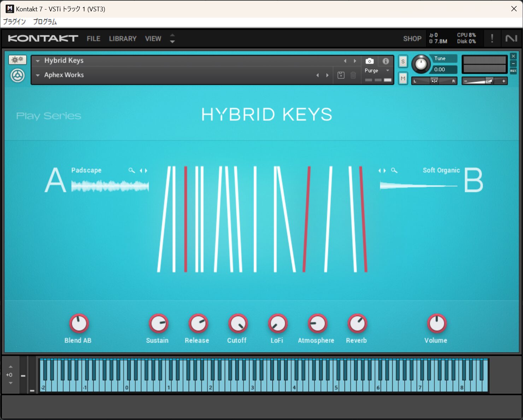
Task: Open the instrument info icon
Action: [x=386, y=61]
